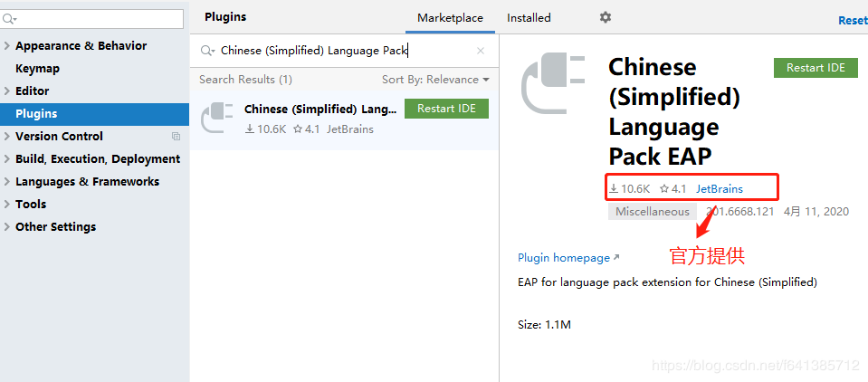Image resolution: width=868 pixels, height=382 pixels.
Task: Expand Build, Execution, Deployment section
Action: [6, 159]
